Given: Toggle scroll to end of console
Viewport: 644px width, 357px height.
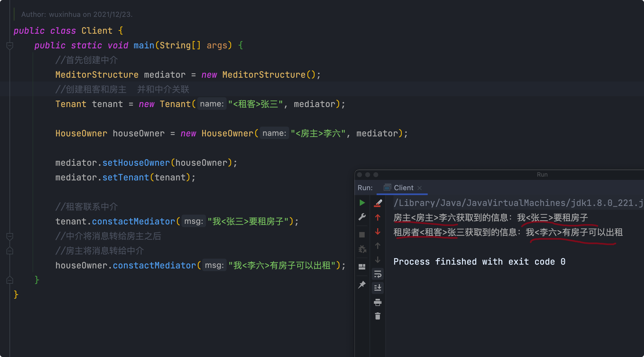Looking at the screenshot, I should [x=378, y=288].
